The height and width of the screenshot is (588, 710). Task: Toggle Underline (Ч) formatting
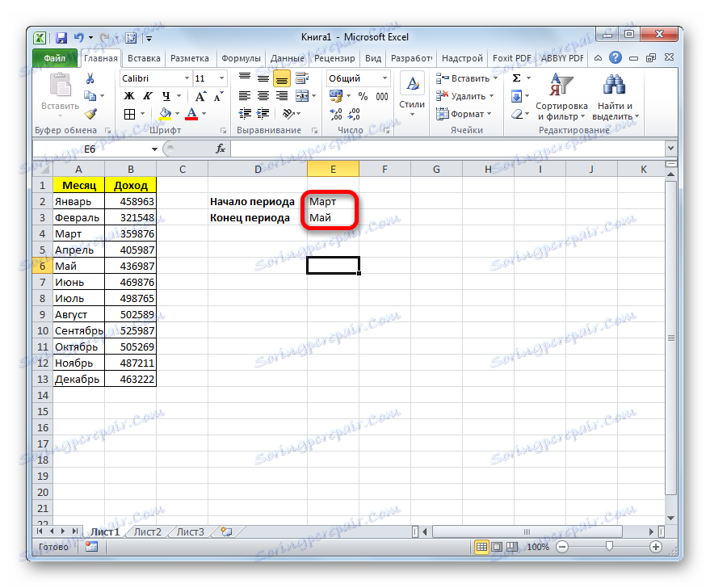click(166, 96)
